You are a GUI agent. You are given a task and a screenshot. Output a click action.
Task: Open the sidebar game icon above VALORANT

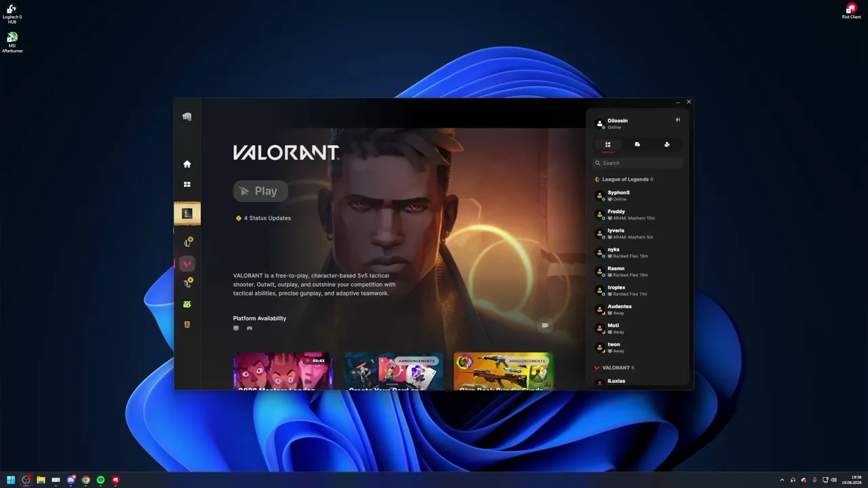point(188,243)
